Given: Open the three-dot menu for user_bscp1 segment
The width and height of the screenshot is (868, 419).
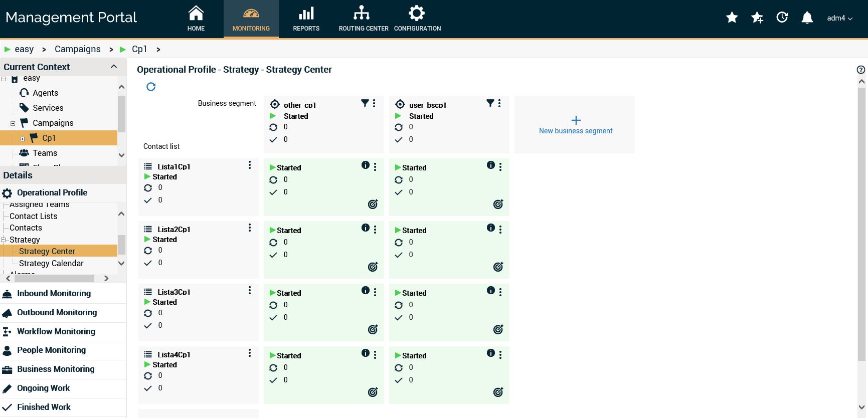Looking at the screenshot, I should [499, 103].
